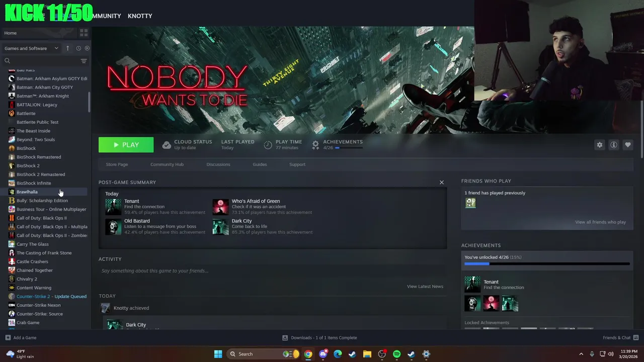Screen dimensions: 644x362
Task: Open View Latest News link
Action: (425, 287)
